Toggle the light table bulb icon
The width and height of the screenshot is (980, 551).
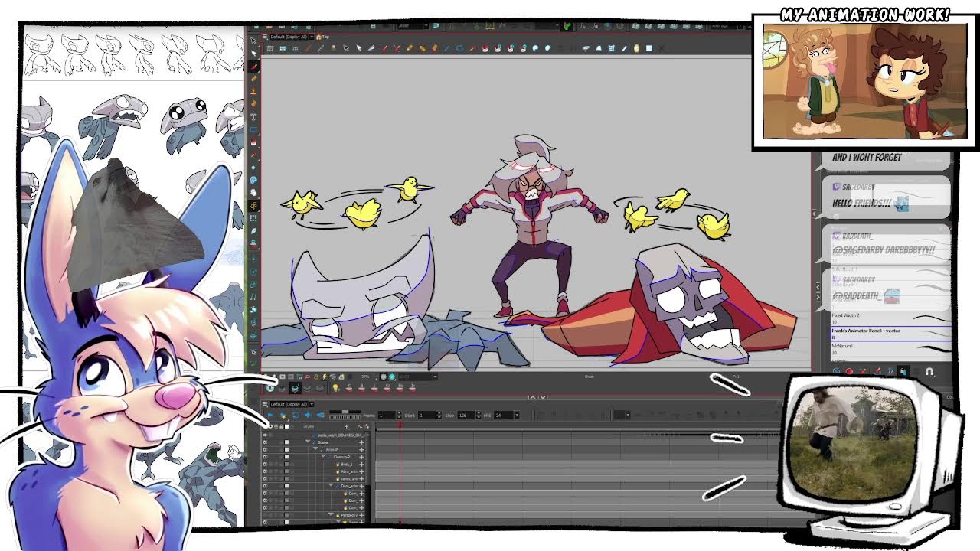pyautogui.click(x=335, y=388)
